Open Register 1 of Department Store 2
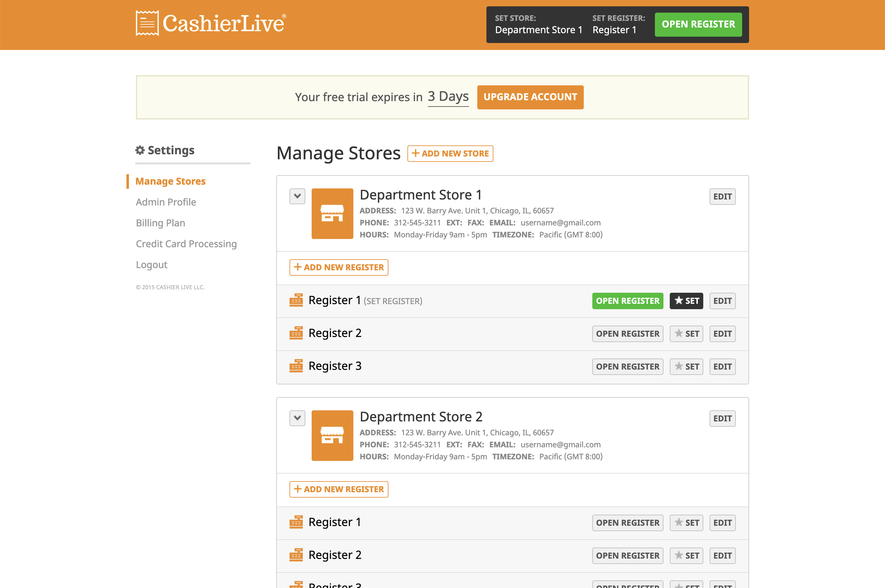The height and width of the screenshot is (588, 885). (x=627, y=523)
